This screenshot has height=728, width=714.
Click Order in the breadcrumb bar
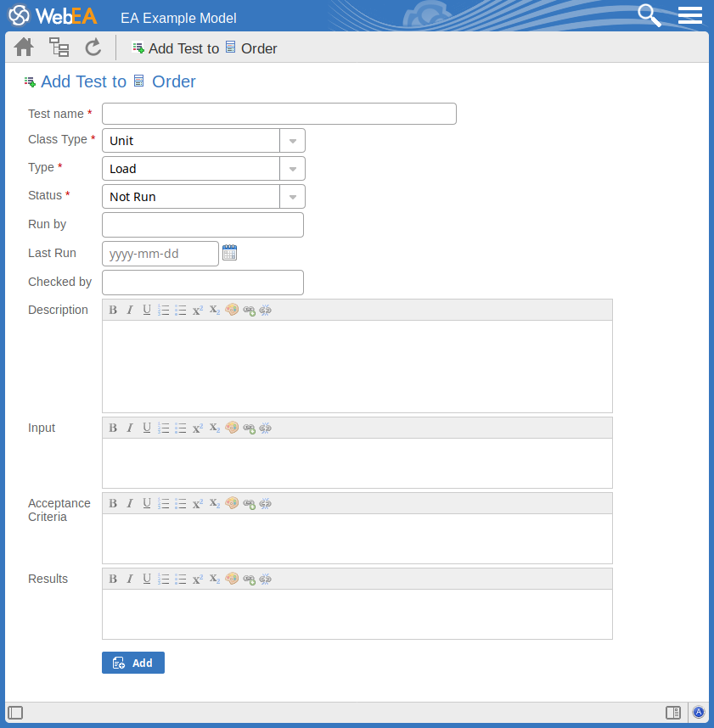coord(258,48)
